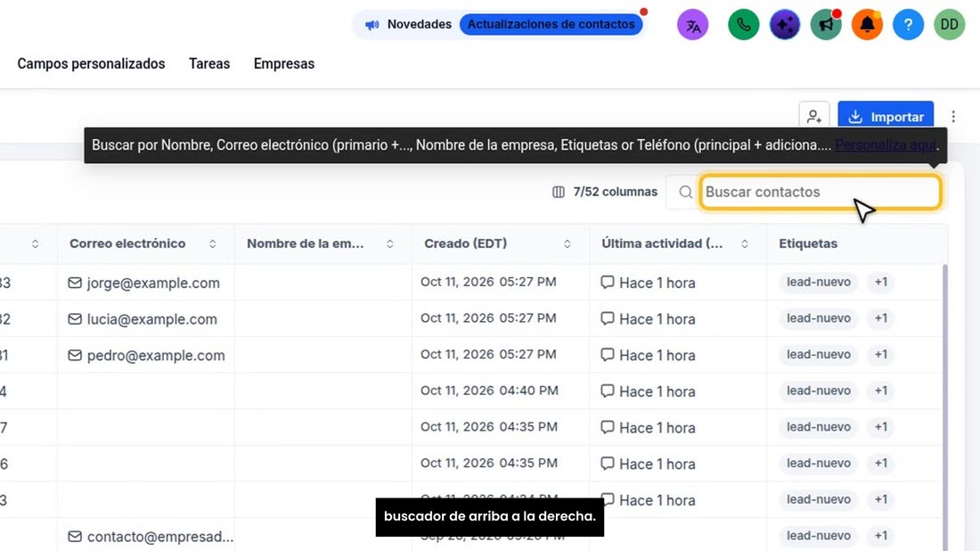This screenshot has height=551, width=980.
Task: Click email jorge@example.com
Action: click(x=153, y=283)
